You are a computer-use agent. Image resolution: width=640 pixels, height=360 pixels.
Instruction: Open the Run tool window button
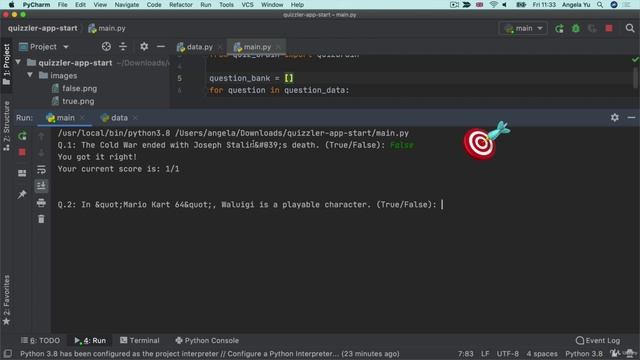90,340
